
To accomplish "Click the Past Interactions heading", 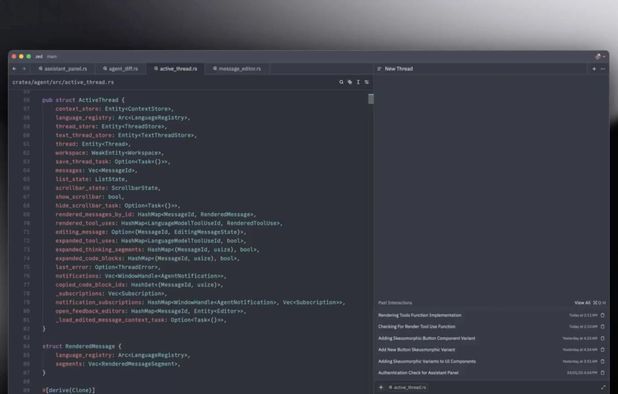I will click(x=395, y=303).
